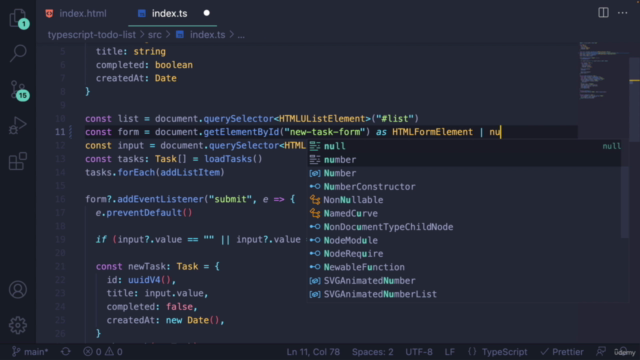Select the NonDocumentTypeChildNode suggestion
The width and height of the screenshot is (640, 360).
464,227
